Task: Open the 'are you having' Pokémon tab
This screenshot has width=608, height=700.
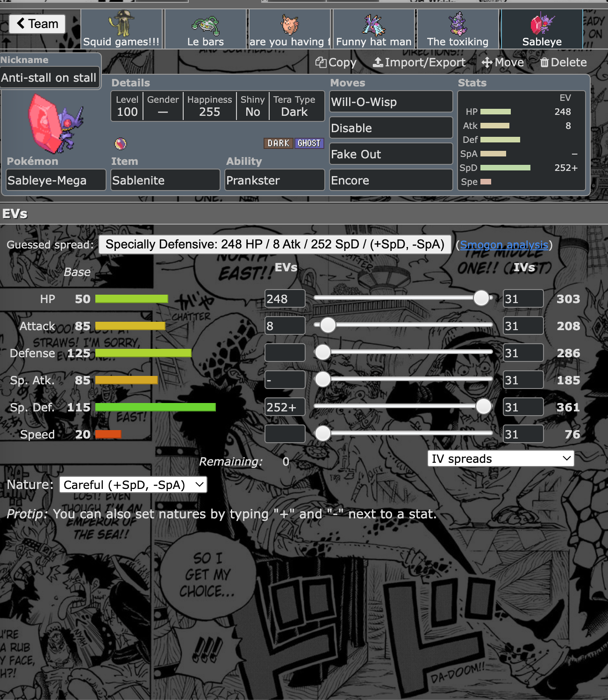Action: (290, 29)
